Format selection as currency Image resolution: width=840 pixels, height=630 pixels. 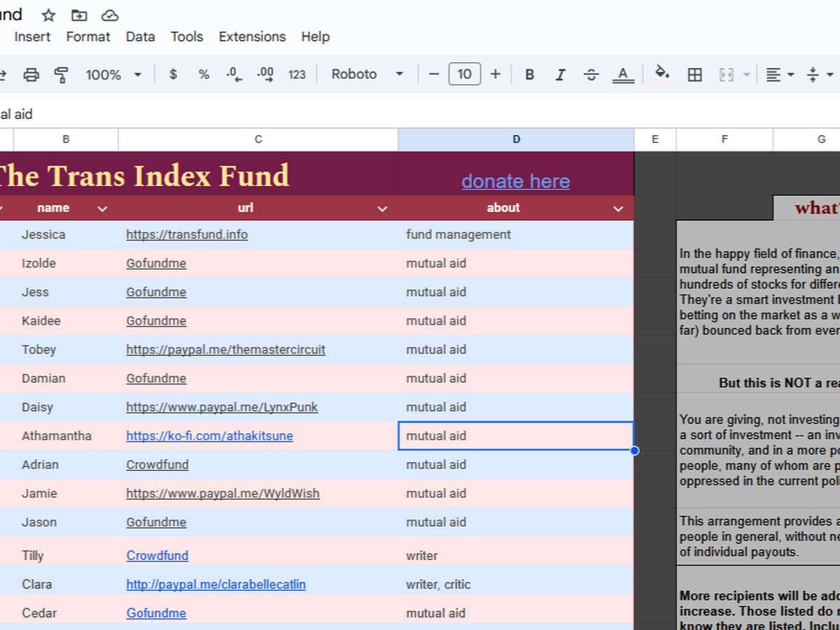click(x=173, y=74)
